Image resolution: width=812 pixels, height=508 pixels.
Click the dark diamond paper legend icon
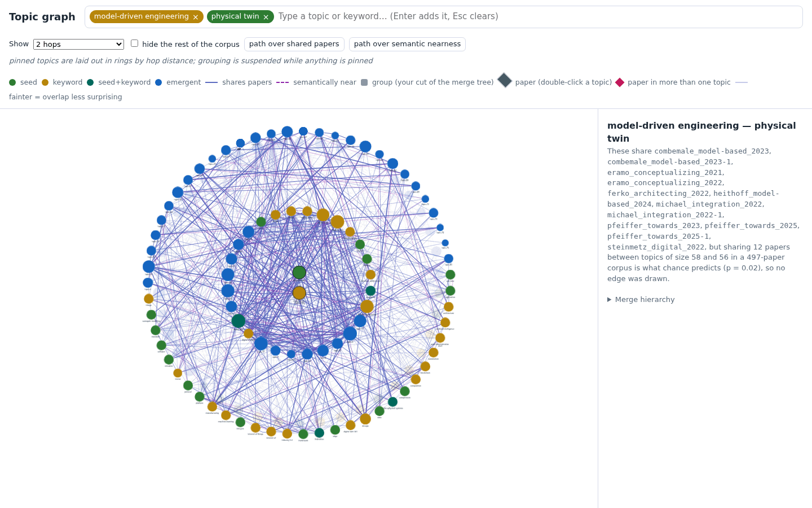coord(505,80)
